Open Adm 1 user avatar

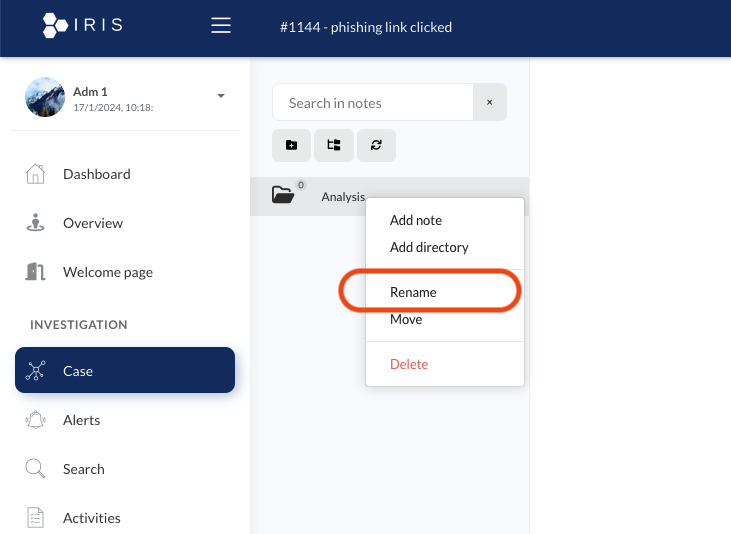coord(45,97)
